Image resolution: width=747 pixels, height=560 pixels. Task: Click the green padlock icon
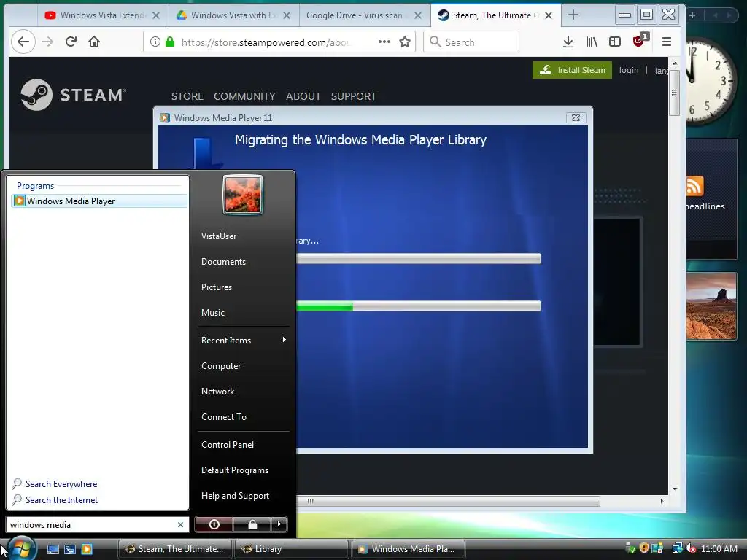tap(169, 42)
